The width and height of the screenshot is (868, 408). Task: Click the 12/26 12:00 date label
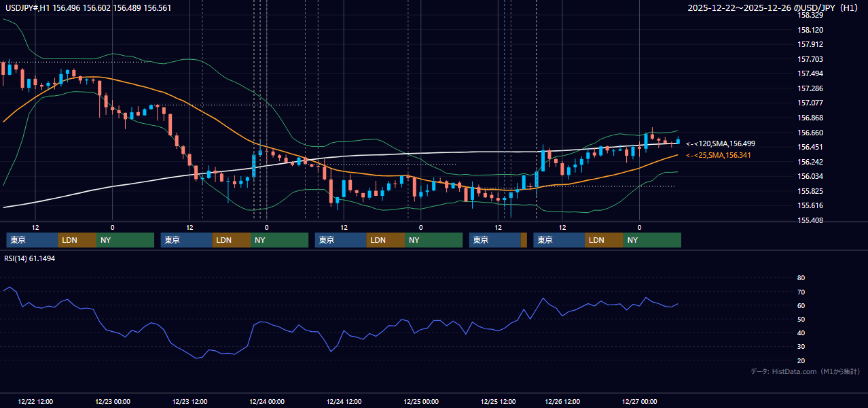pyautogui.click(x=562, y=402)
